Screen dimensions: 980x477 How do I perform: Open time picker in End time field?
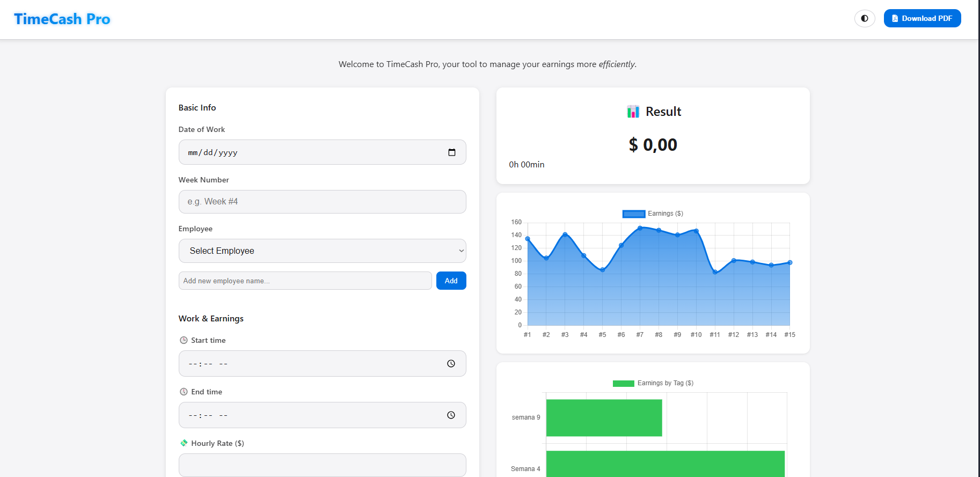[x=451, y=415]
